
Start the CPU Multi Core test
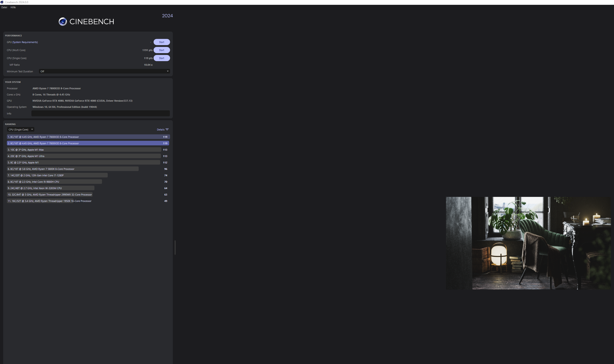162,50
